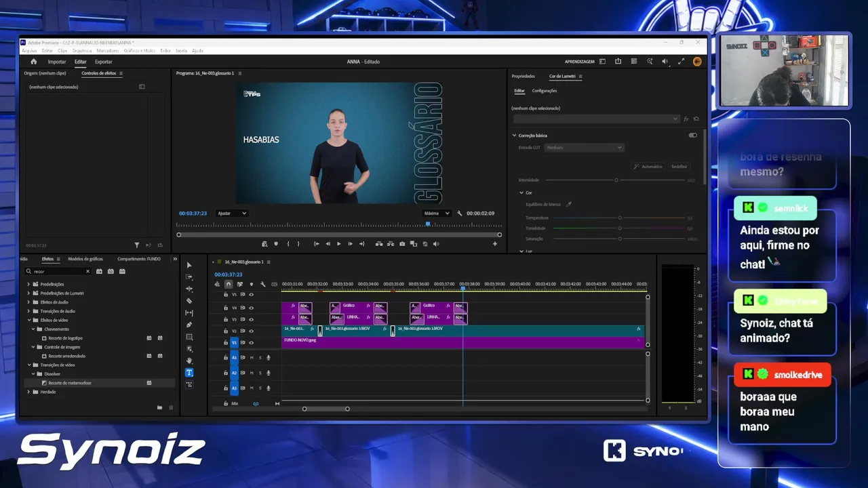Collapse the Correção básica section
868x488 pixels.
pyautogui.click(x=514, y=135)
